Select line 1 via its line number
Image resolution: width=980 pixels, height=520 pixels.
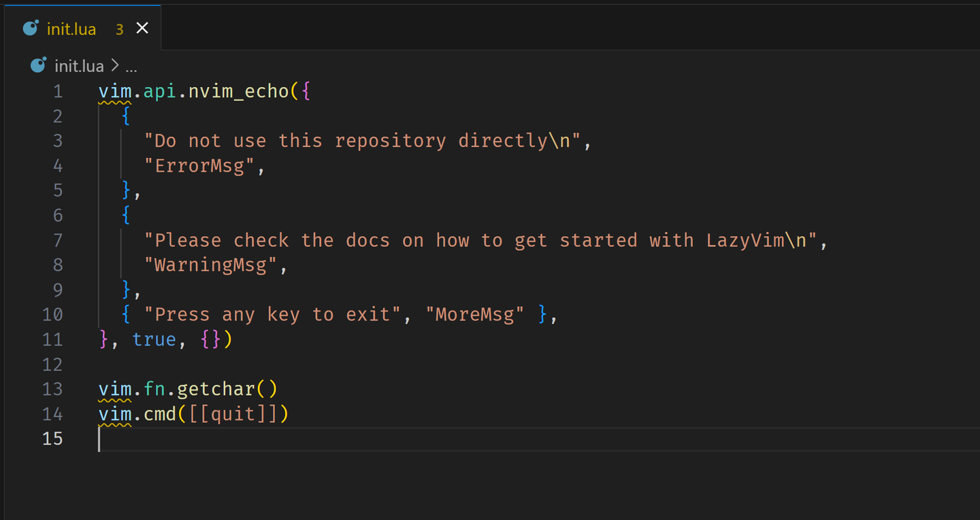pos(57,91)
